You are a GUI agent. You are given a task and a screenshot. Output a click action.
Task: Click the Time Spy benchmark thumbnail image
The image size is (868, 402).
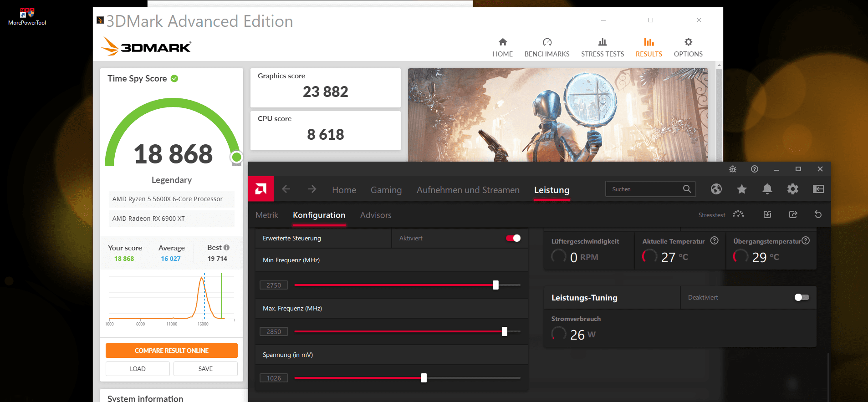point(558,115)
